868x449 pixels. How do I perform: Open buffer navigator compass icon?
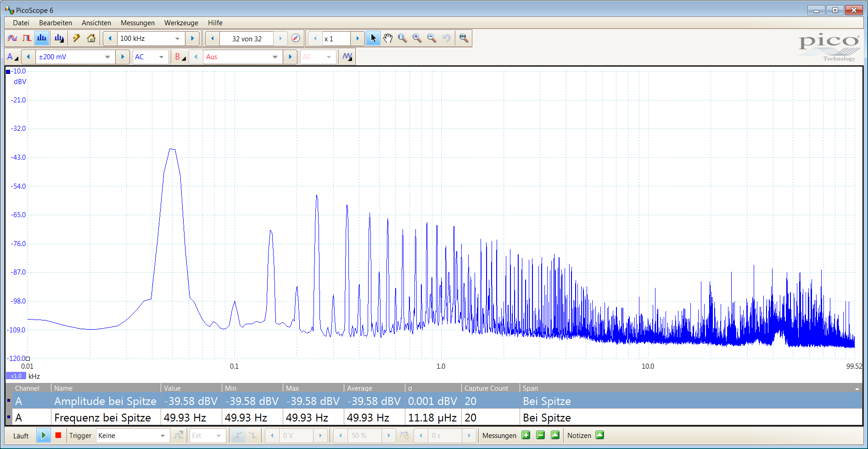(x=296, y=38)
